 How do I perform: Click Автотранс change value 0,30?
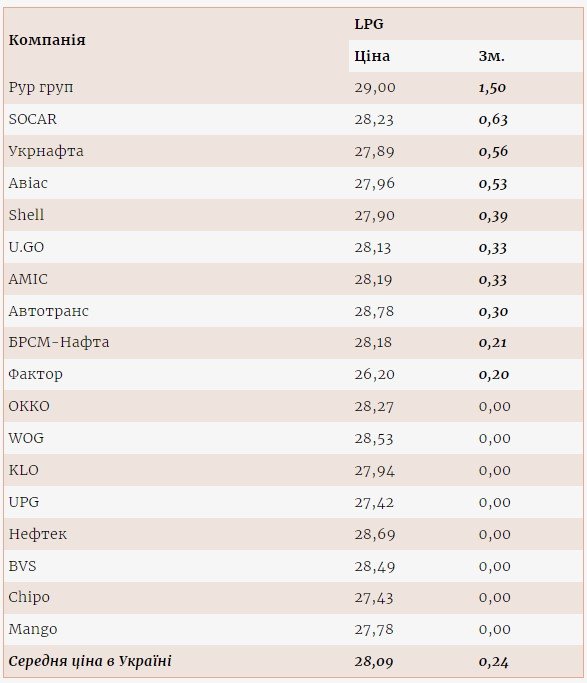point(493,311)
